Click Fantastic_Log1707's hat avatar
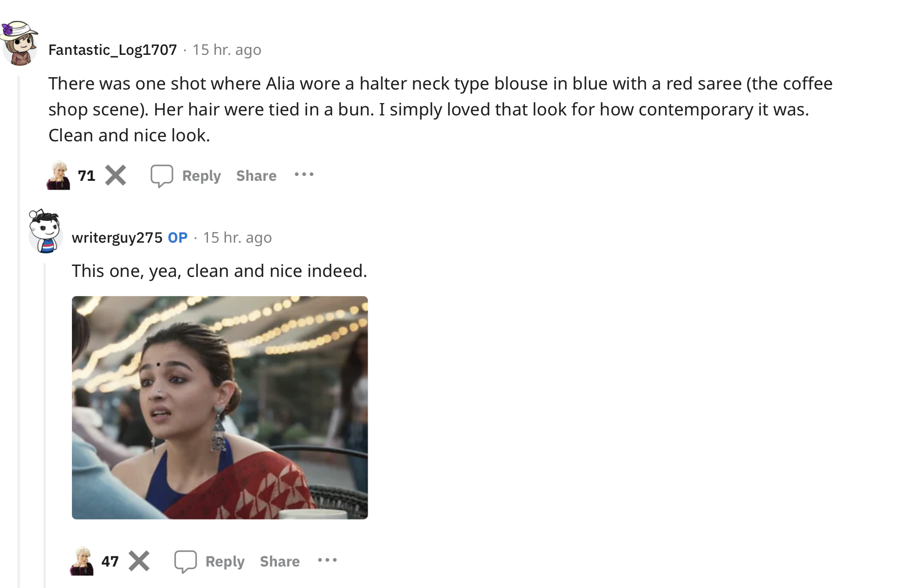 [x=19, y=43]
